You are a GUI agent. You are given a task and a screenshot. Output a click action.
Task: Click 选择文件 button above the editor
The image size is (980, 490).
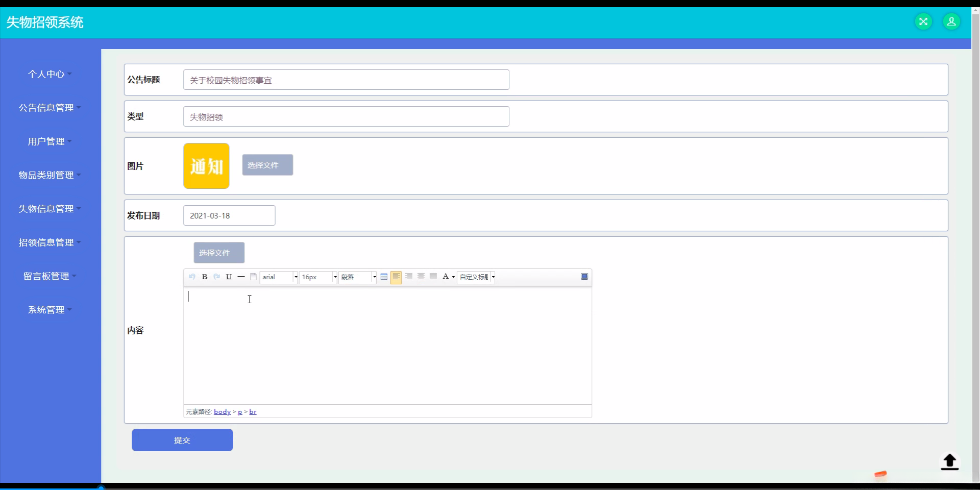click(219, 253)
